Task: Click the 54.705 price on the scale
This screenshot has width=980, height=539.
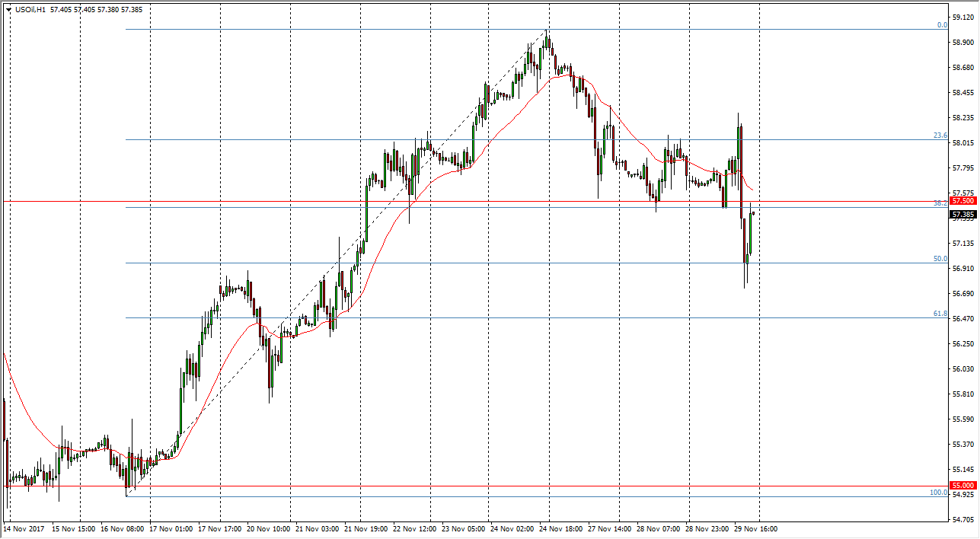Action: click(963, 520)
